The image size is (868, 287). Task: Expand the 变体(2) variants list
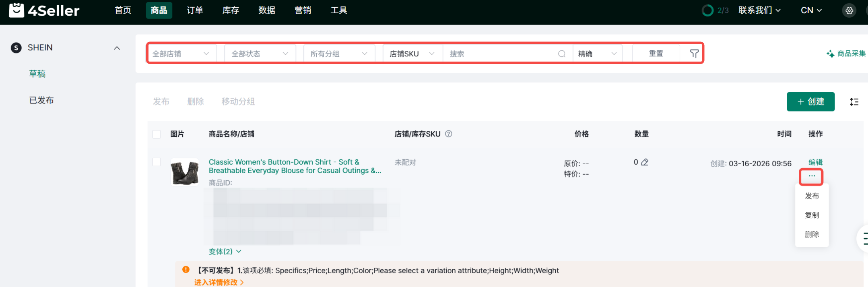click(225, 252)
